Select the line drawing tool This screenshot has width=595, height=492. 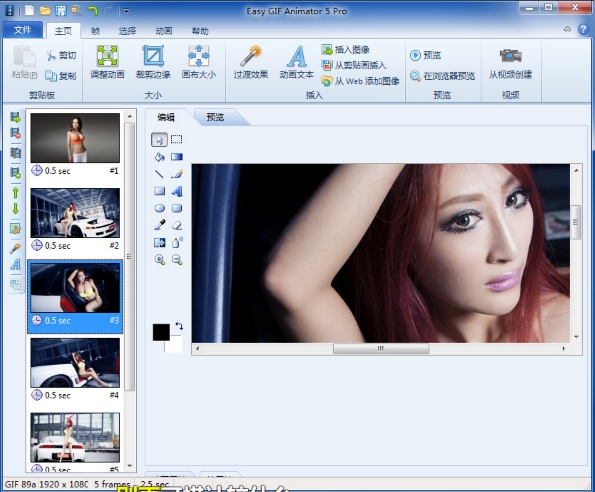[160, 174]
